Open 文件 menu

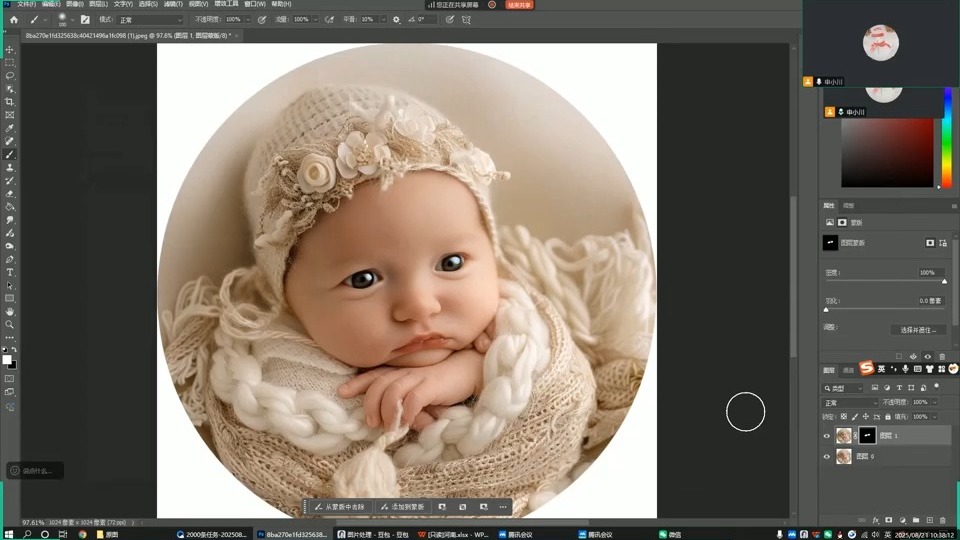[26, 4]
